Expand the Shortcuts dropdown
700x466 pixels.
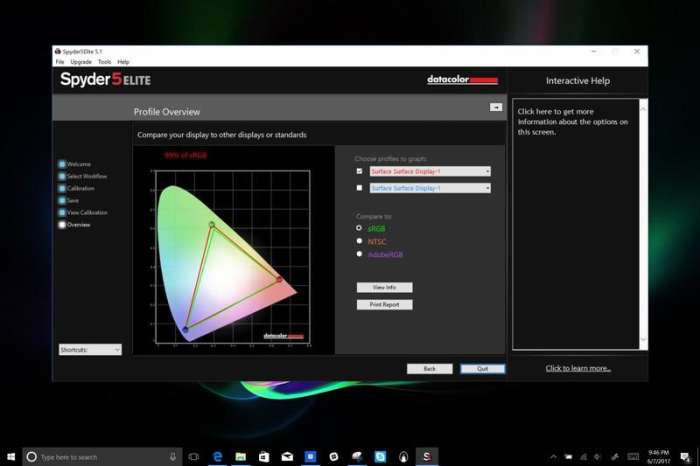(x=90, y=350)
